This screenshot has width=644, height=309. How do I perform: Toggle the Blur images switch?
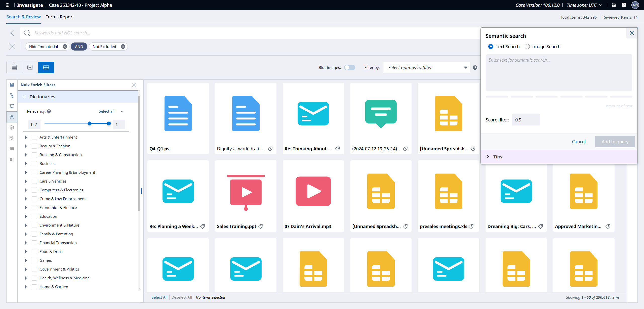click(x=350, y=67)
